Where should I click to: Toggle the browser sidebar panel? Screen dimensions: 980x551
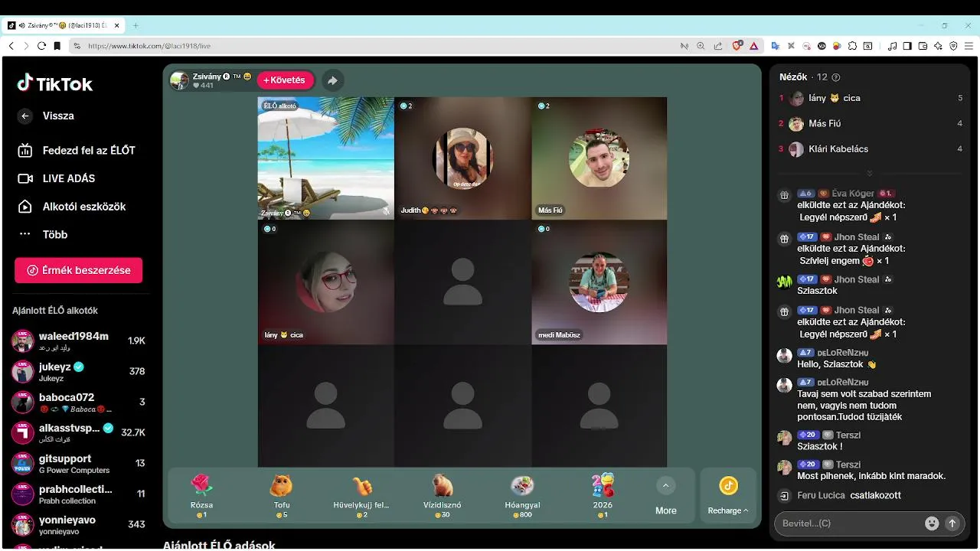pos(907,46)
